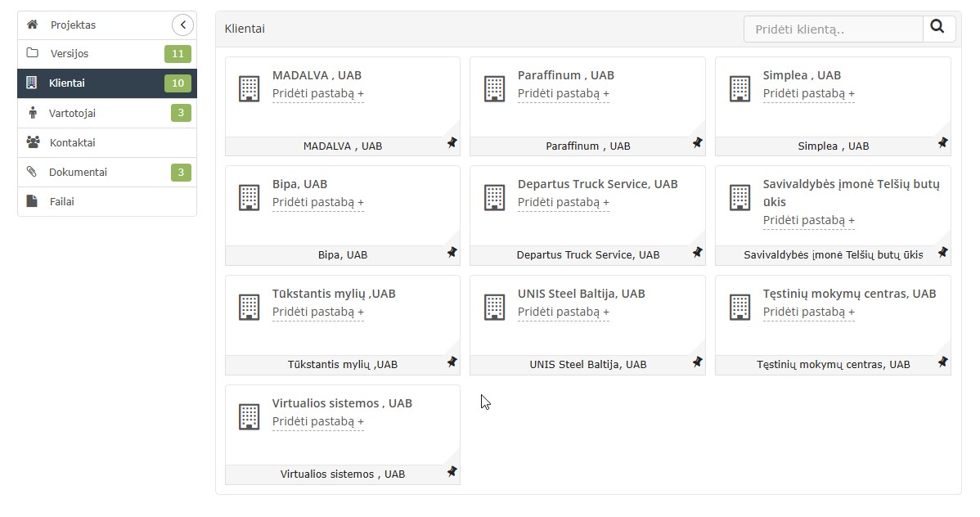Add note to Tūkstantis mylių card
Image resolution: width=980 pixels, height=517 pixels.
317,312
